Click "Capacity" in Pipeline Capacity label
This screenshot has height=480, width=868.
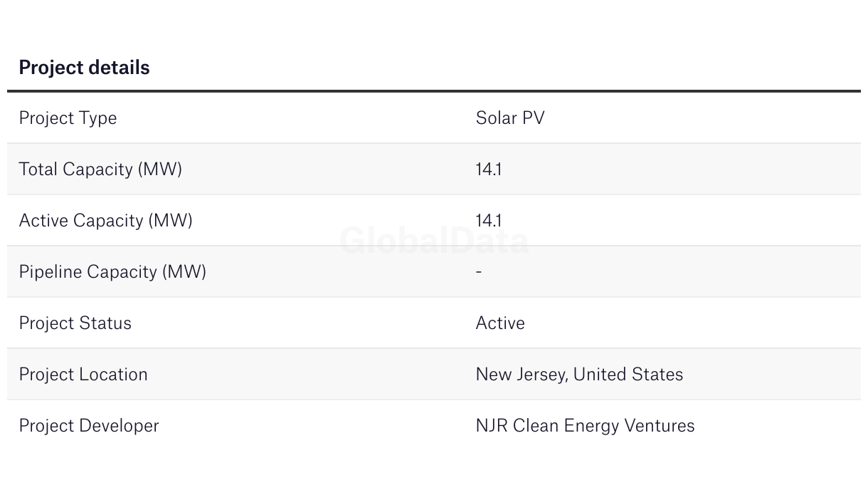[122, 272]
